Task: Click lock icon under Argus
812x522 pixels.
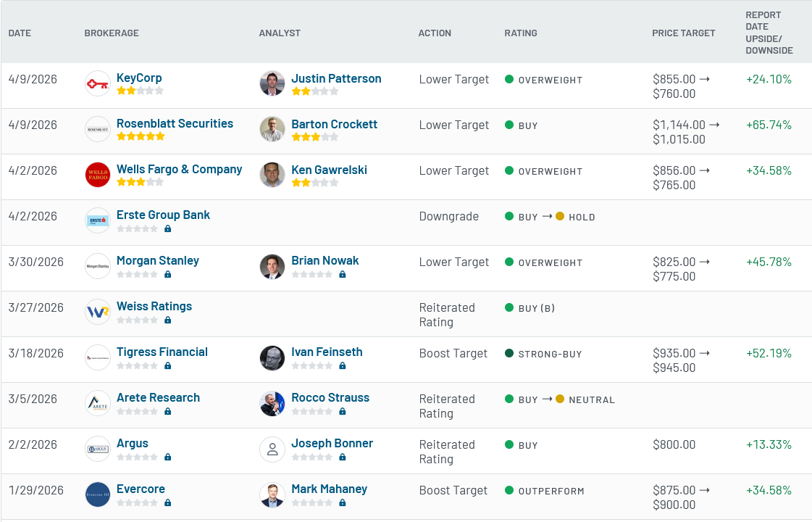Action: [x=168, y=457]
